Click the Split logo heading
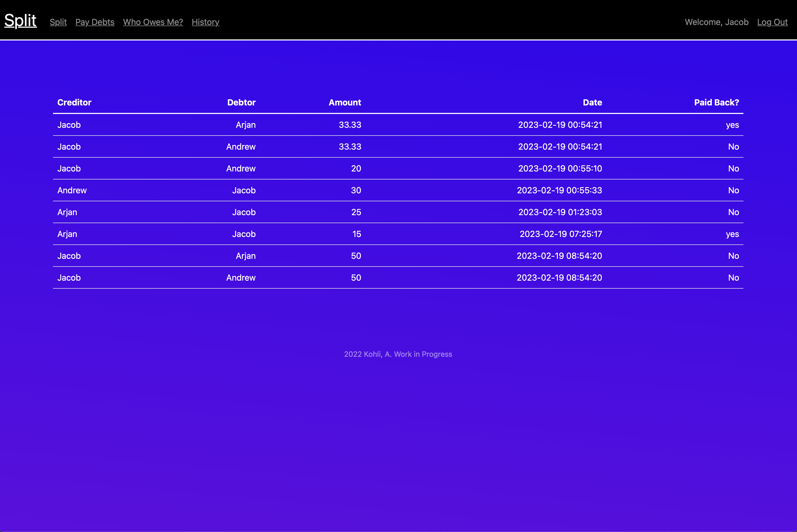This screenshot has height=532, width=797. pyautogui.click(x=20, y=20)
